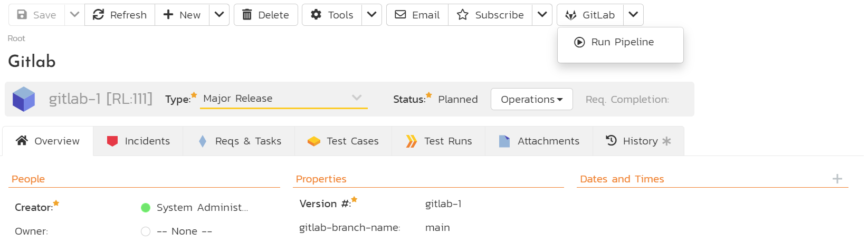Click the circular arrows Refresh icon
Image resolution: width=868 pixels, height=252 pixels.
click(x=98, y=14)
